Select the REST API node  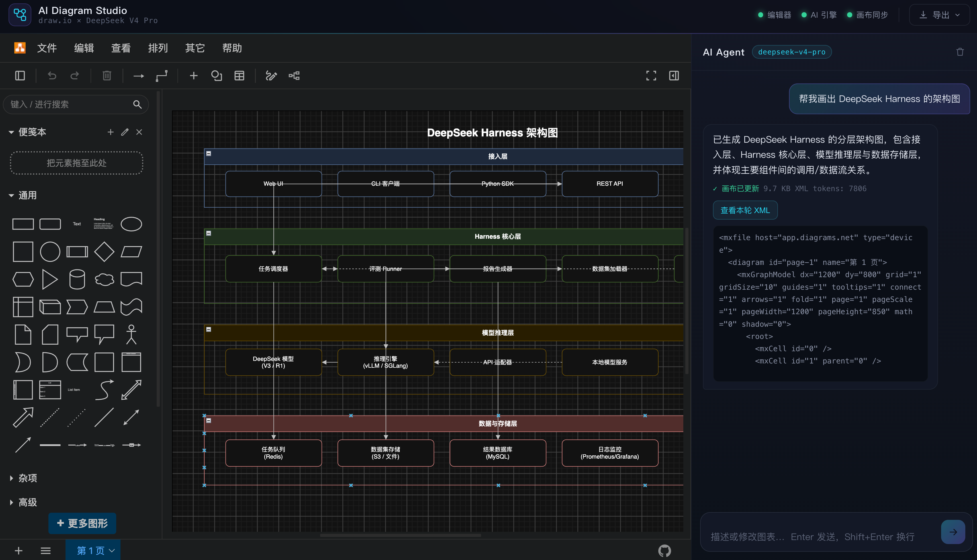(x=610, y=184)
